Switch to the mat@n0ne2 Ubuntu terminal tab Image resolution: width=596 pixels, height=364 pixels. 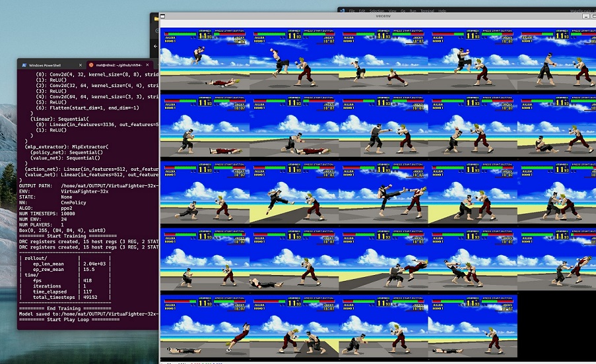[x=119, y=65]
